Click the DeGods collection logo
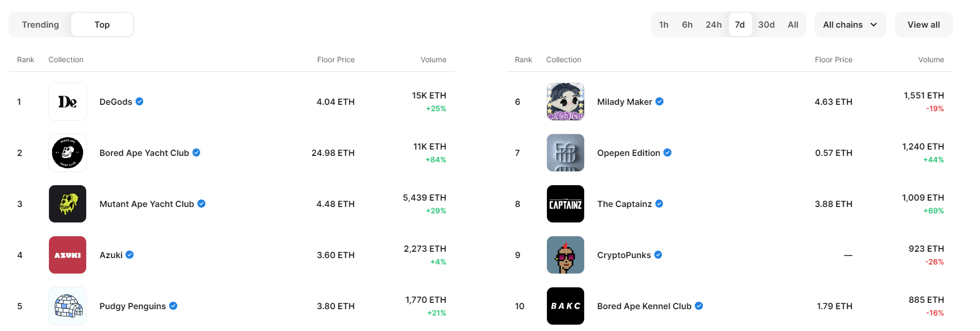This screenshot has width=980, height=331. coord(68,102)
